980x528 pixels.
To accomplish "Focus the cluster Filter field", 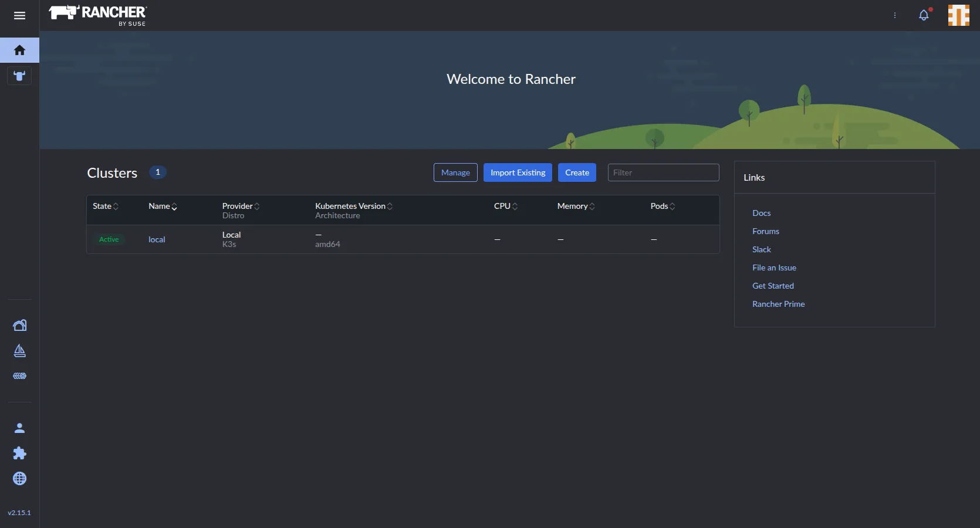I will click(663, 172).
